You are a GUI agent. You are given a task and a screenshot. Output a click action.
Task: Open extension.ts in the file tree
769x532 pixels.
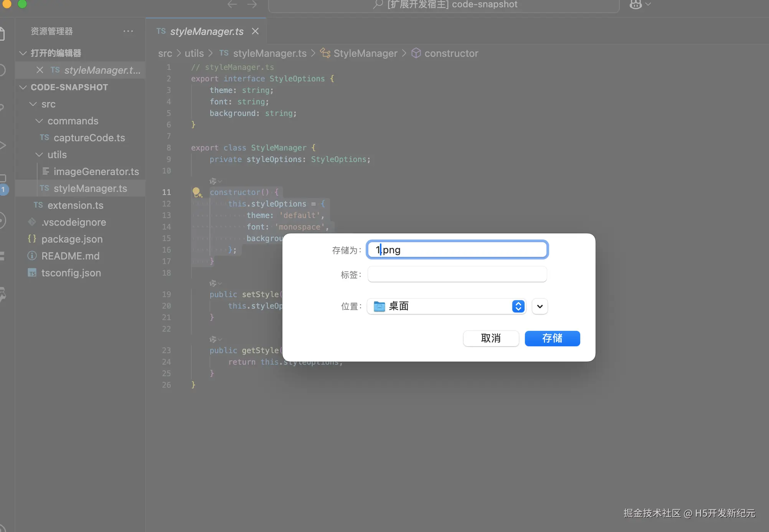point(80,205)
